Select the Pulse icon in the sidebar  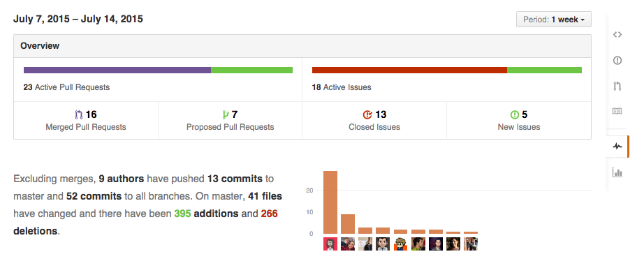click(x=617, y=146)
